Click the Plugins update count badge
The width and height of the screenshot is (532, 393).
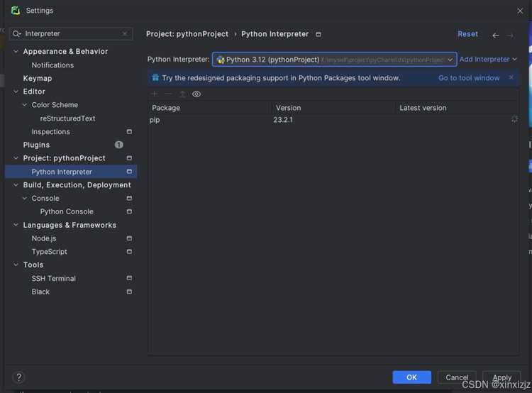pyautogui.click(x=118, y=145)
